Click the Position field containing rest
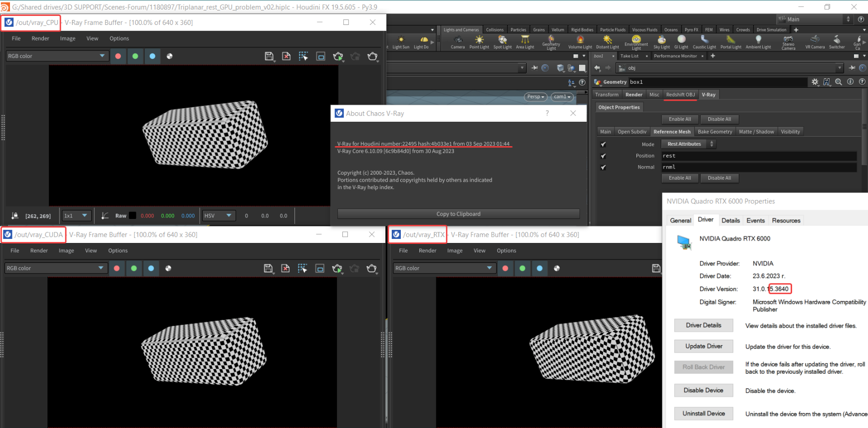The width and height of the screenshot is (868, 428). pos(759,156)
